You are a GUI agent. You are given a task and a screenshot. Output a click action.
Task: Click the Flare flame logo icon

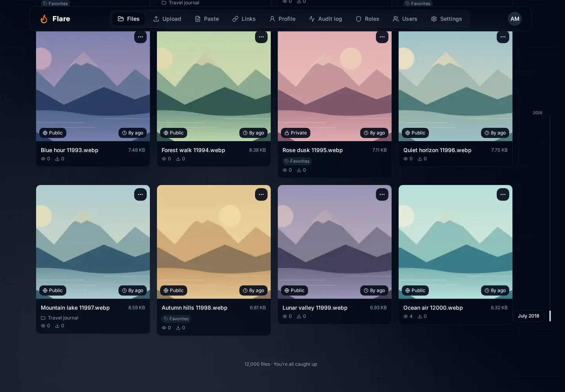(x=44, y=19)
